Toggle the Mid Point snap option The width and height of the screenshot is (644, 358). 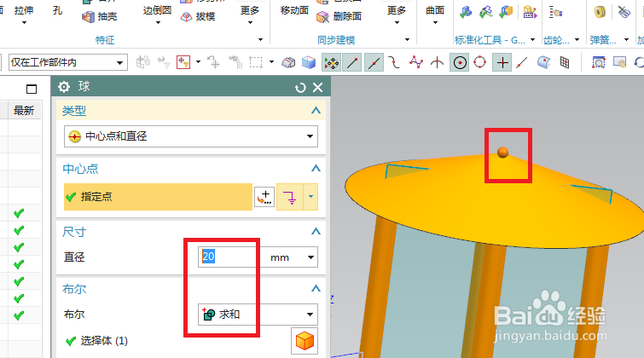pyautogui.click(x=374, y=62)
